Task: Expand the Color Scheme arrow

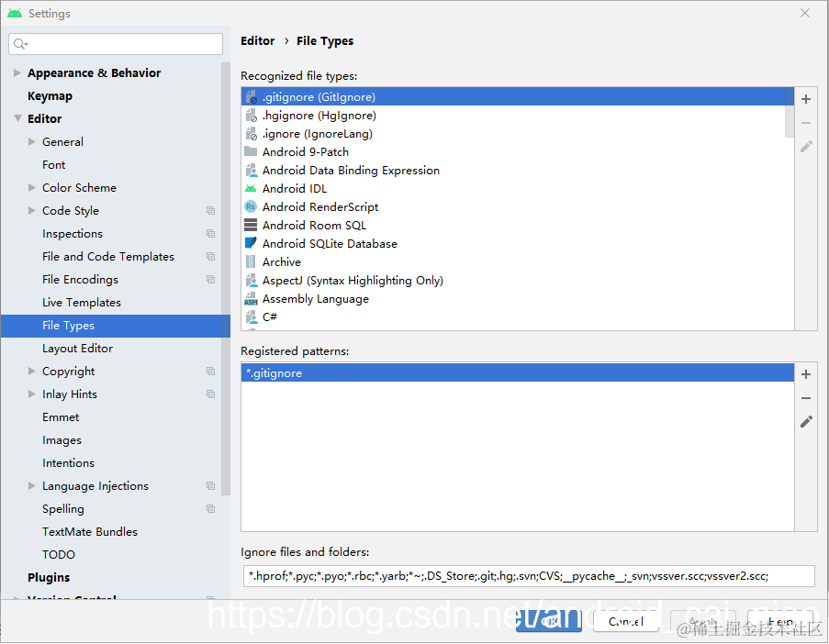Action: pyautogui.click(x=32, y=187)
